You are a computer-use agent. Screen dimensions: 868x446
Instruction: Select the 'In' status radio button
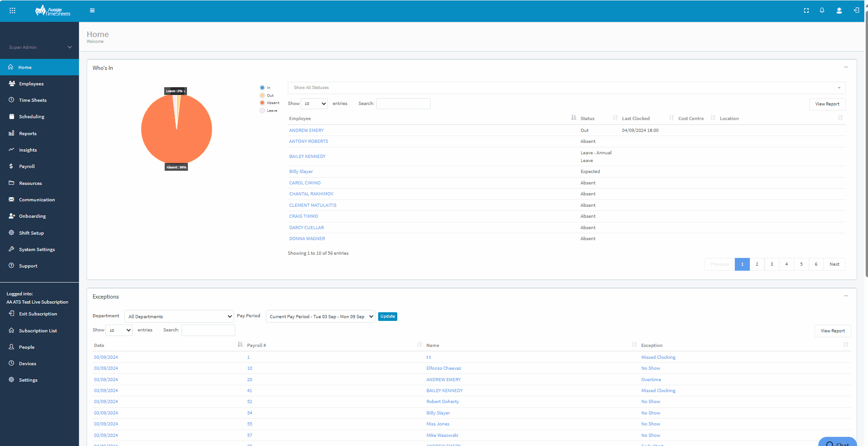262,87
